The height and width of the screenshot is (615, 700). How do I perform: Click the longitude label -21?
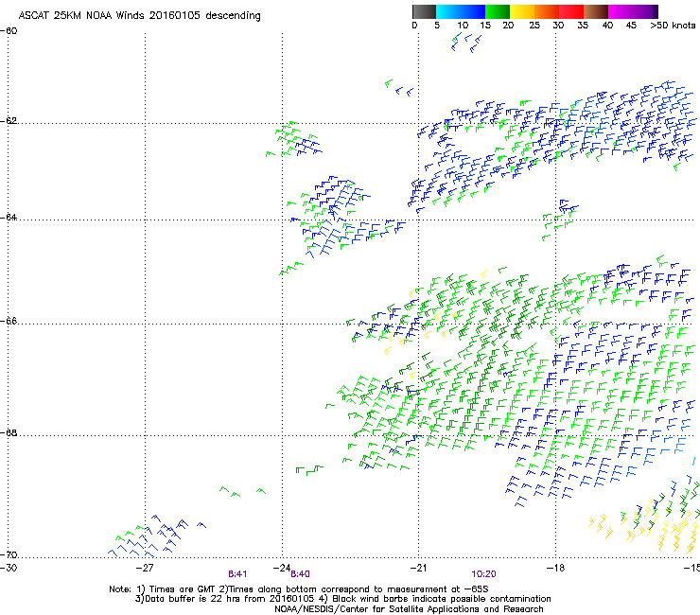418,568
